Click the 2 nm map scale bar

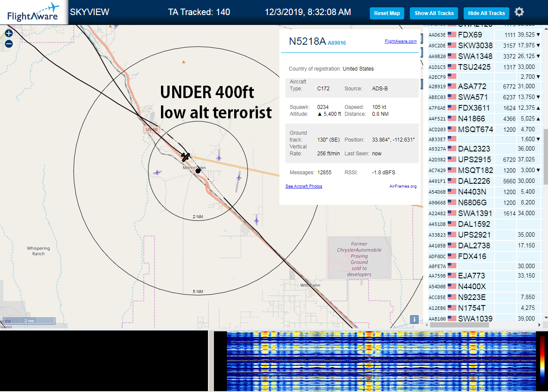pyautogui.click(x=29, y=321)
